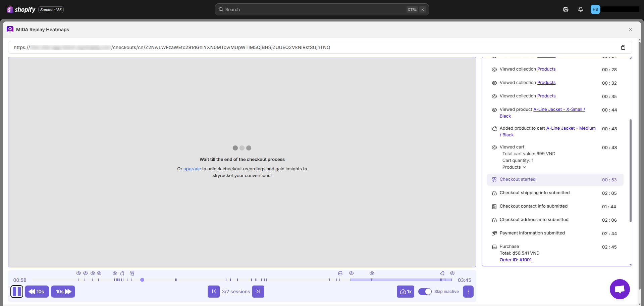Pause the session replay playback
Screen dimensions: 644x306
coord(17,292)
